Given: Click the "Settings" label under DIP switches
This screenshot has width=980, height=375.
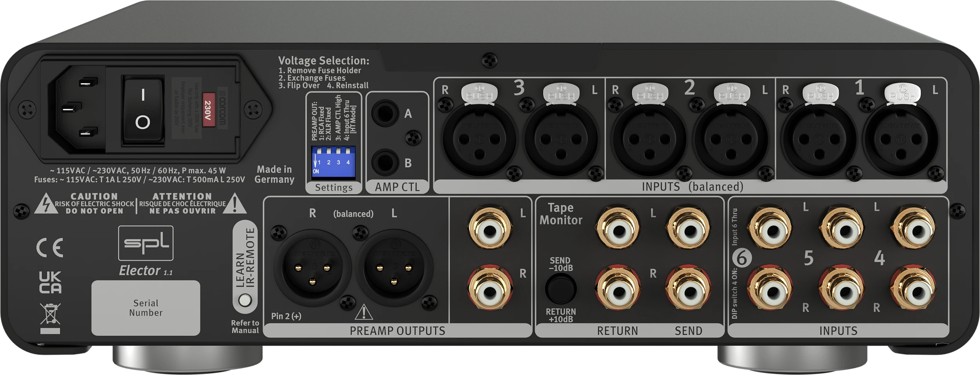Looking at the screenshot, I should [x=334, y=187].
